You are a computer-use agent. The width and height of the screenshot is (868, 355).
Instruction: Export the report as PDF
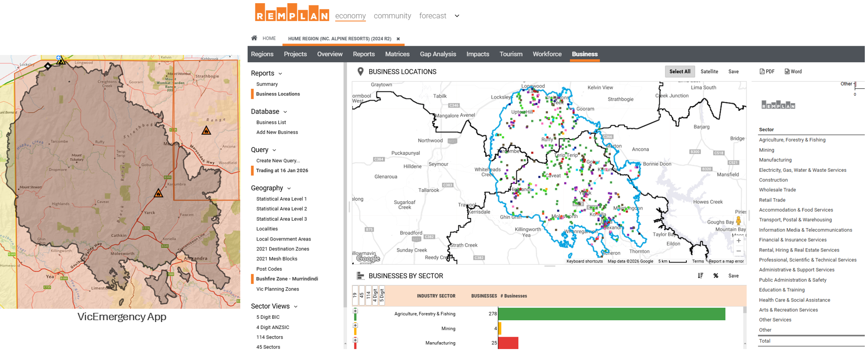pos(767,71)
